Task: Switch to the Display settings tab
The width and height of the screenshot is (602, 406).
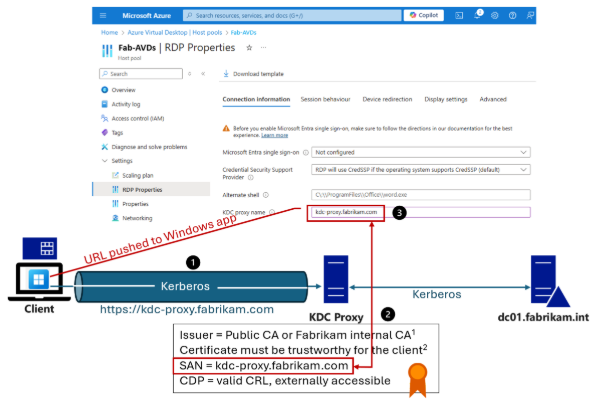Action: pos(445,99)
